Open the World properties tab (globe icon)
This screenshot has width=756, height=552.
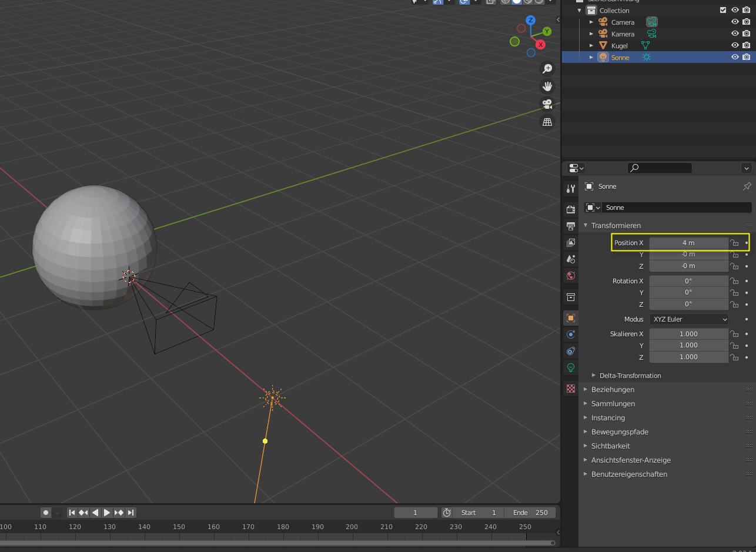570,276
